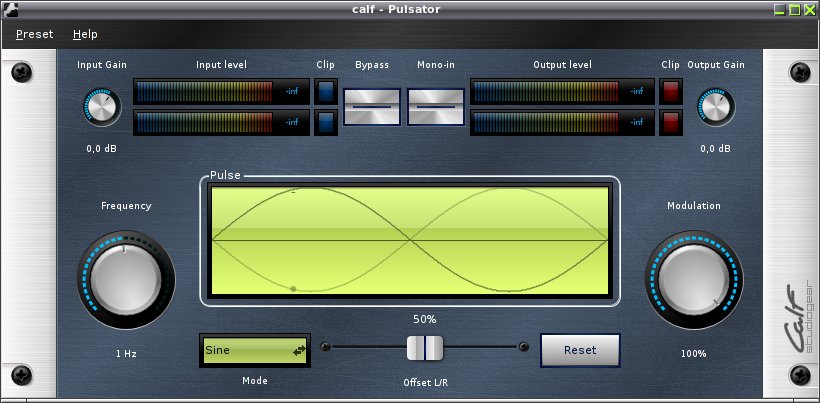Click the Offset L/R slider handle
This screenshot has width=820, height=403.
tap(425, 348)
